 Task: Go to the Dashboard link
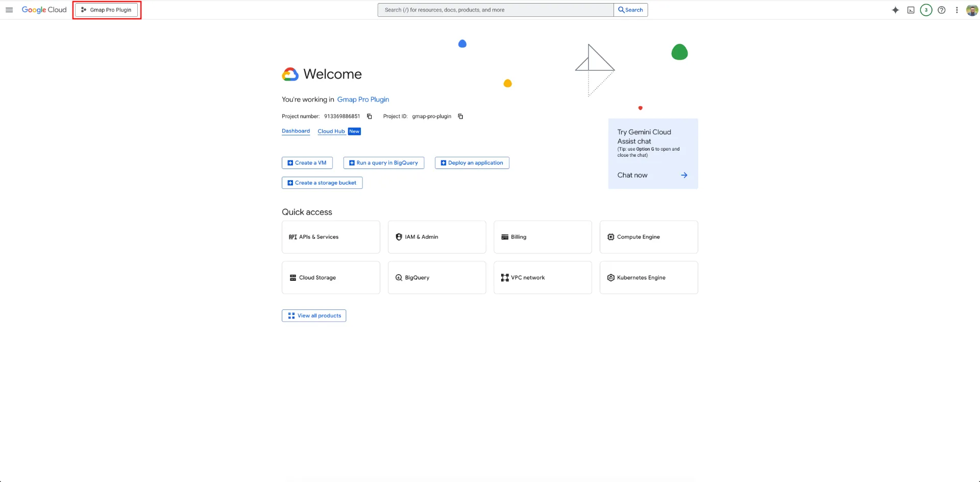pos(296,131)
